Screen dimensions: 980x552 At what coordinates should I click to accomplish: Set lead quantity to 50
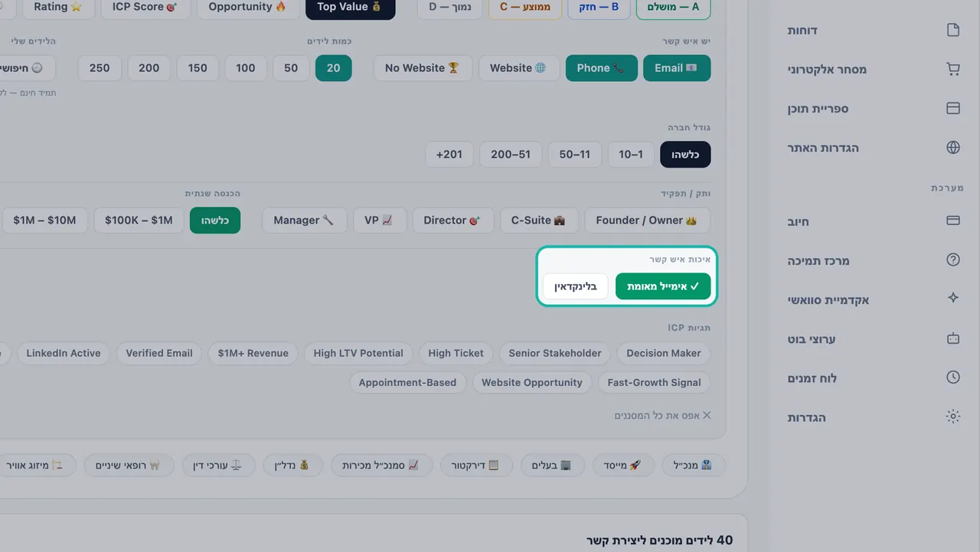[291, 67]
